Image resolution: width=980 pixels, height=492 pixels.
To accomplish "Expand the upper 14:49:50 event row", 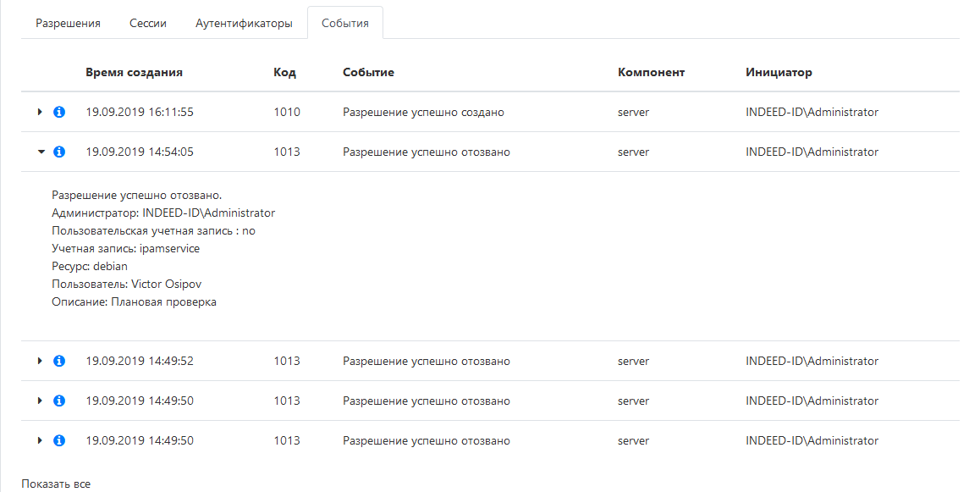I will [x=40, y=401].
